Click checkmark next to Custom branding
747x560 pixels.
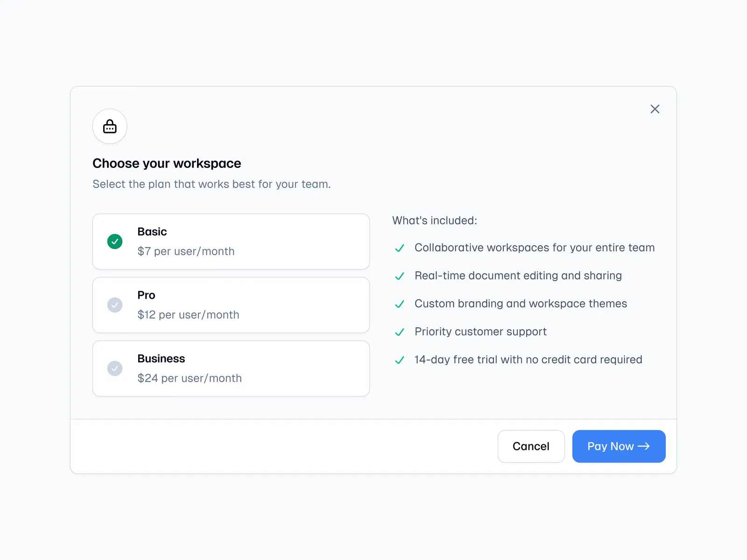[400, 304]
